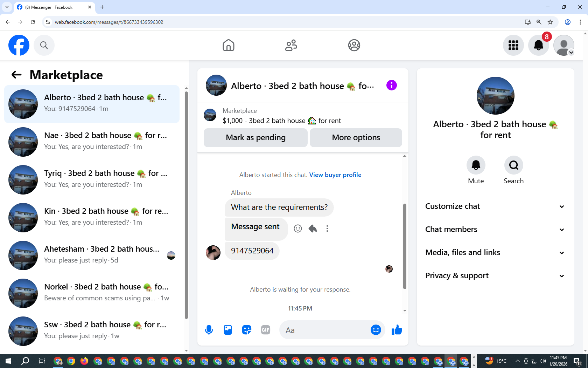
Task: Open the Ssw conversation in the list
Action: point(92,331)
